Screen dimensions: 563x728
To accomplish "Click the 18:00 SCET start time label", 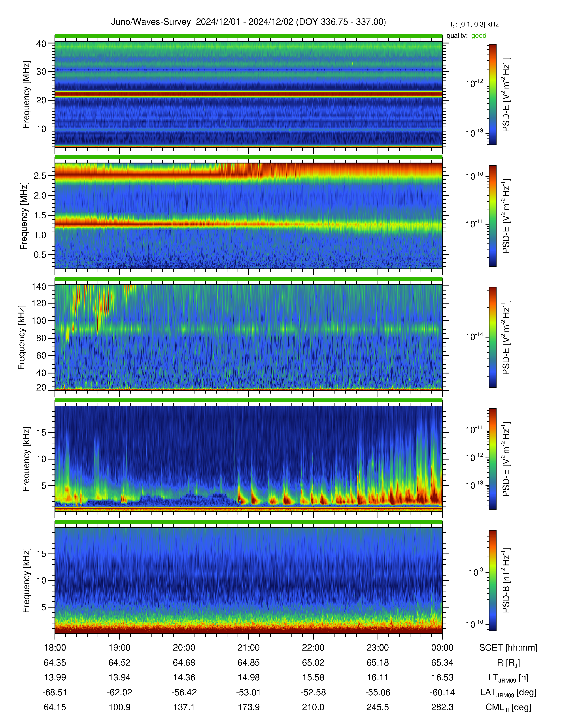I will (55, 648).
